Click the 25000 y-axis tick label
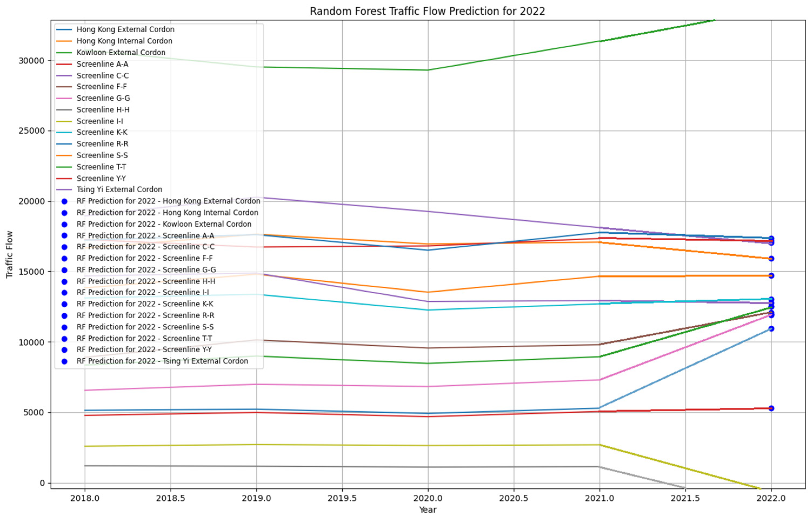 (31, 131)
